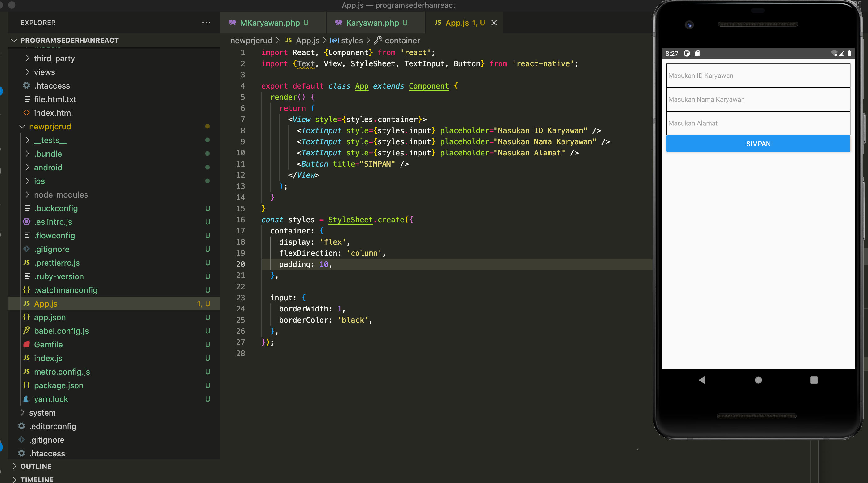Open the .eslintrc.js file
Viewport: 868px width, 483px height.
coord(53,222)
